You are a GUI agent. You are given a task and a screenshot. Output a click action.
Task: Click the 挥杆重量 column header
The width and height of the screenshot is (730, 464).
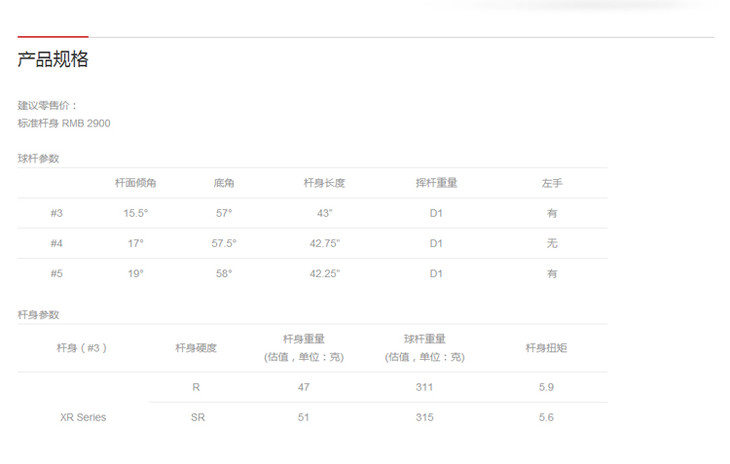pyautogui.click(x=436, y=184)
